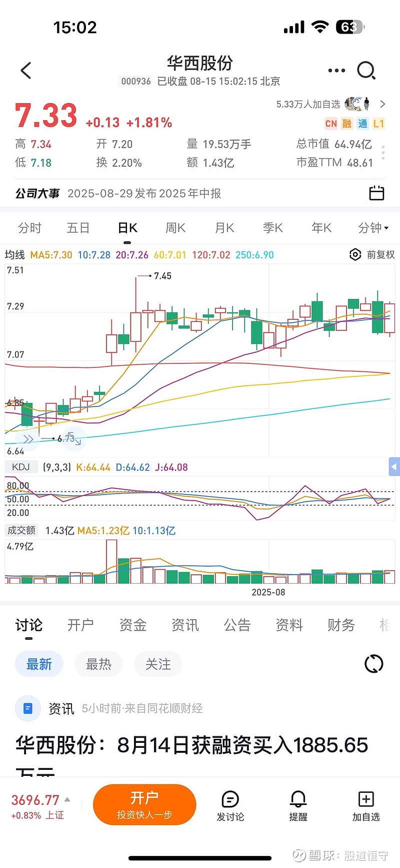Switch to the 公告 announcements tab
This screenshot has height=868, width=400.
tap(236, 625)
